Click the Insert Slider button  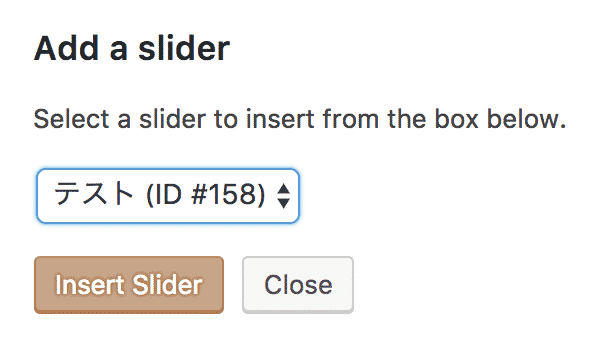pyautogui.click(x=129, y=285)
